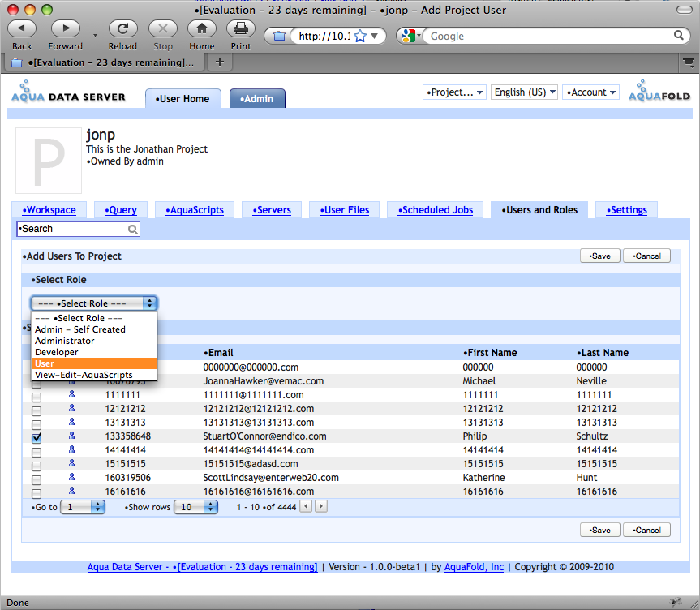The image size is (700, 610).
Task: Open a new tab with plus button
Action: click(220, 62)
